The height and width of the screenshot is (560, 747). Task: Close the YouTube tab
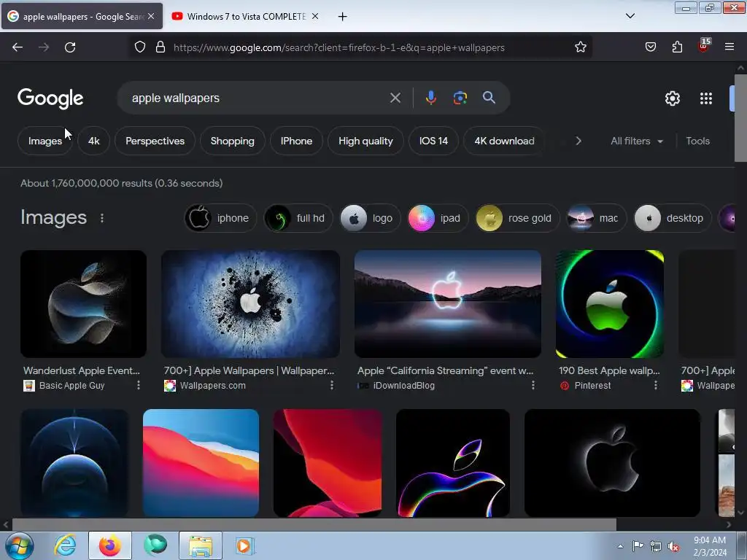pyautogui.click(x=315, y=16)
